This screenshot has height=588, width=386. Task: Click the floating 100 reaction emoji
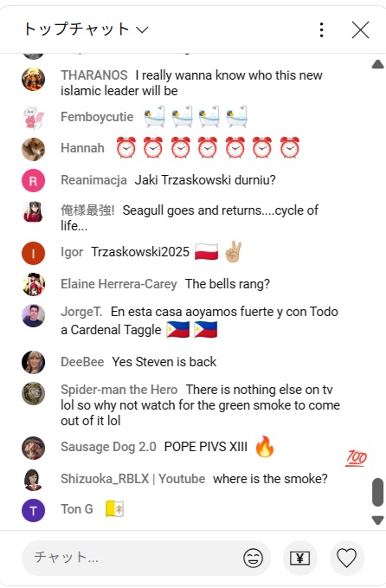357,458
